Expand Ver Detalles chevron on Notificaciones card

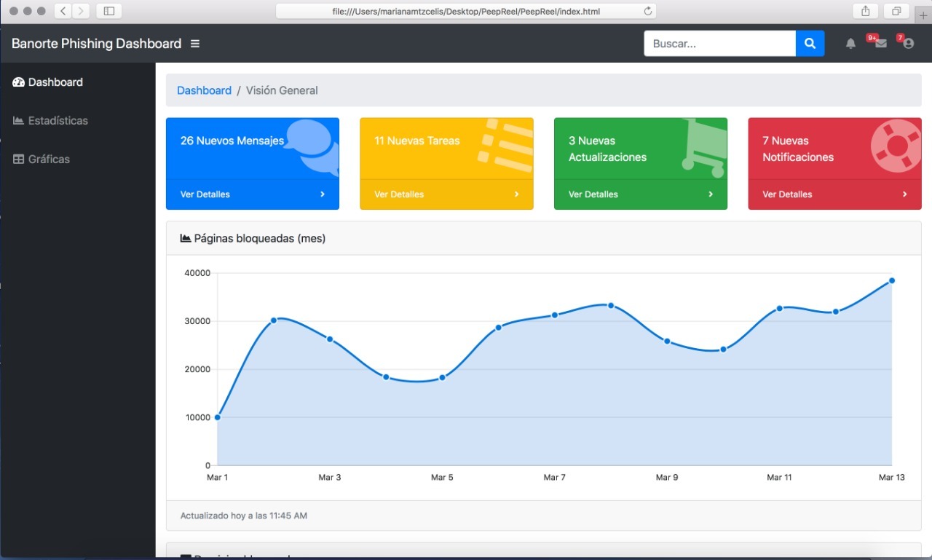905,194
